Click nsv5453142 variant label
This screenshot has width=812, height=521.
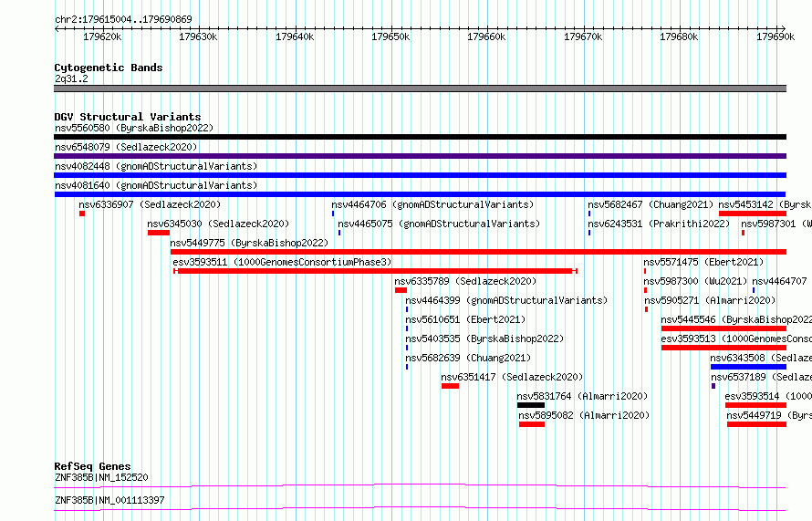pos(765,204)
